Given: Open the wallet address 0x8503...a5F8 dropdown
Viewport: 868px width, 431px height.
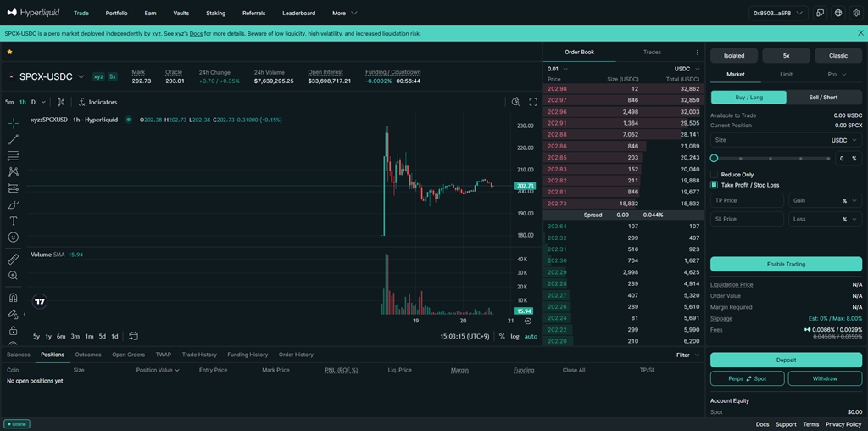Looking at the screenshot, I should [x=778, y=13].
